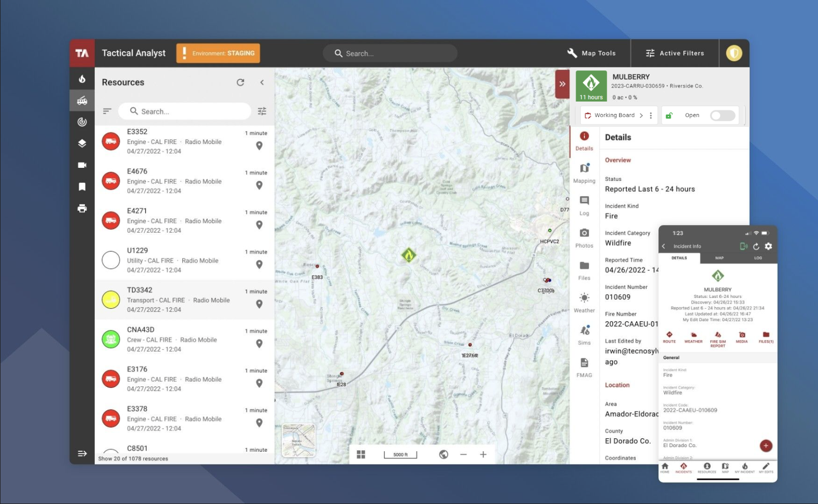Click the print icon in left sidebar
Screen dimensions: 818x504
[x=82, y=209]
